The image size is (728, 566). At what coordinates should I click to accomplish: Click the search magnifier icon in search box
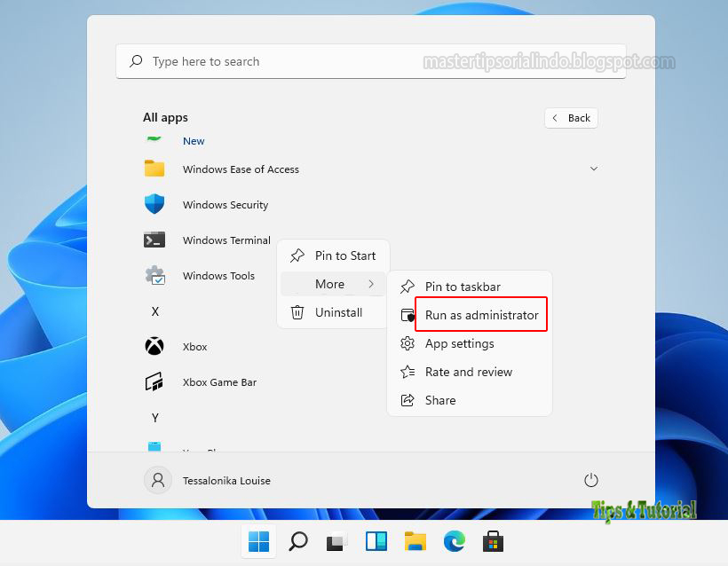[136, 61]
